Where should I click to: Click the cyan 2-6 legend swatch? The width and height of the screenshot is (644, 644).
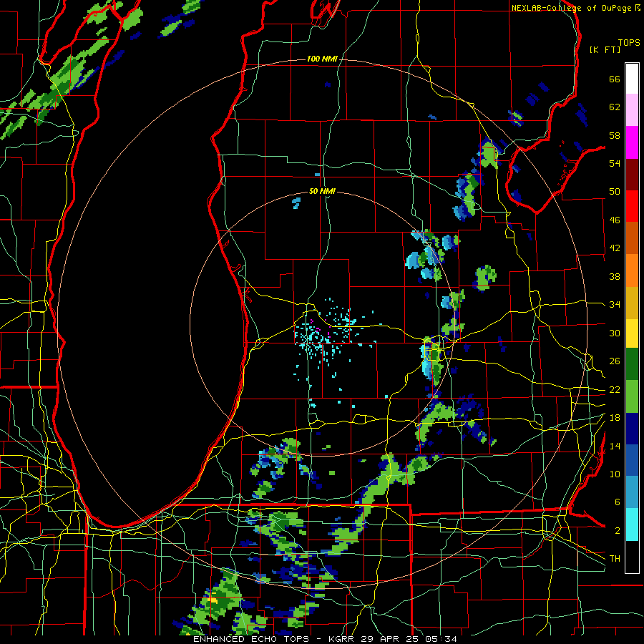tap(632, 525)
